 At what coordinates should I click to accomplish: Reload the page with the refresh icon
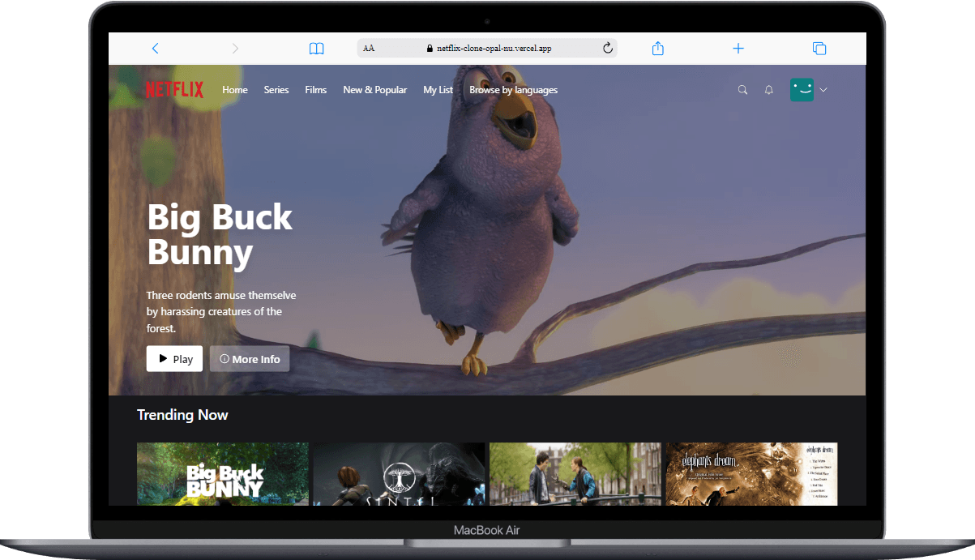pos(608,49)
